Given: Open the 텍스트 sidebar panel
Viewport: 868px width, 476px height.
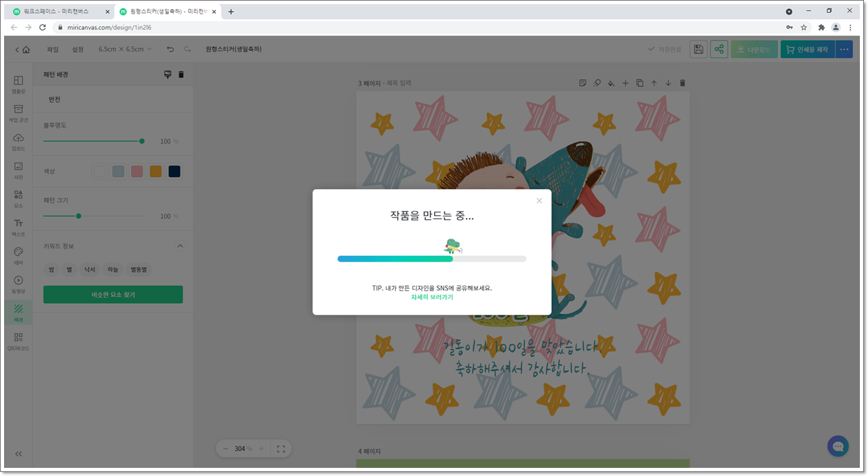Looking at the screenshot, I should pos(18,226).
